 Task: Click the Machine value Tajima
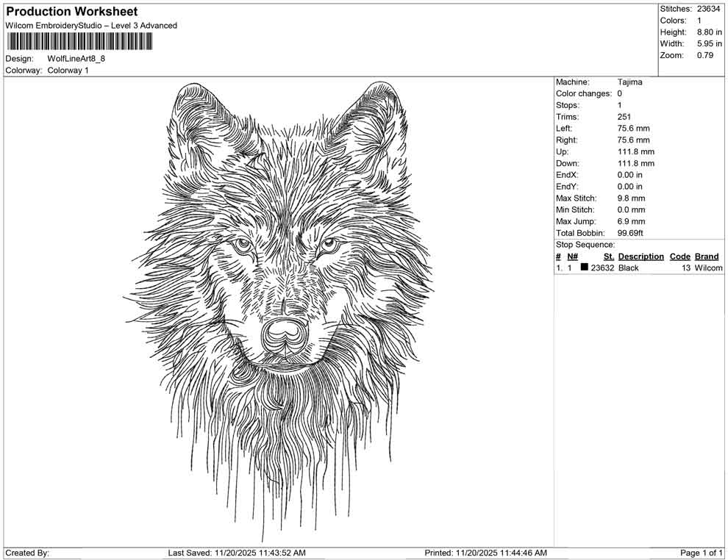pyautogui.click(x=629, y=82)
